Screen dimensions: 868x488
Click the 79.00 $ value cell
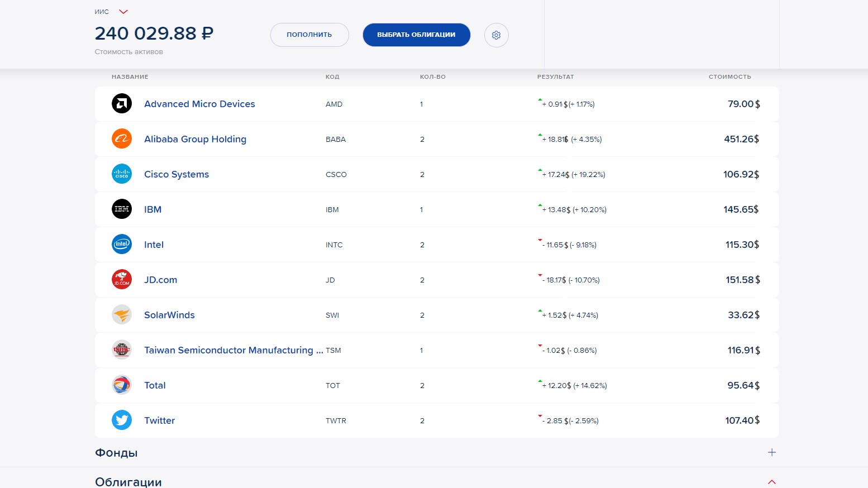(744, 104)
